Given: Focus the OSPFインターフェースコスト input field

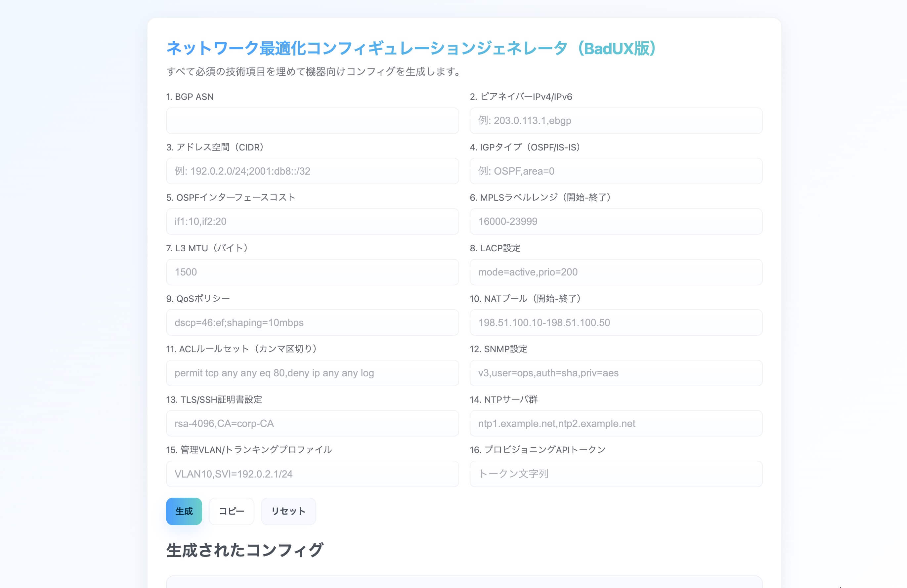Looking at the screenshot, I should 312,221.
